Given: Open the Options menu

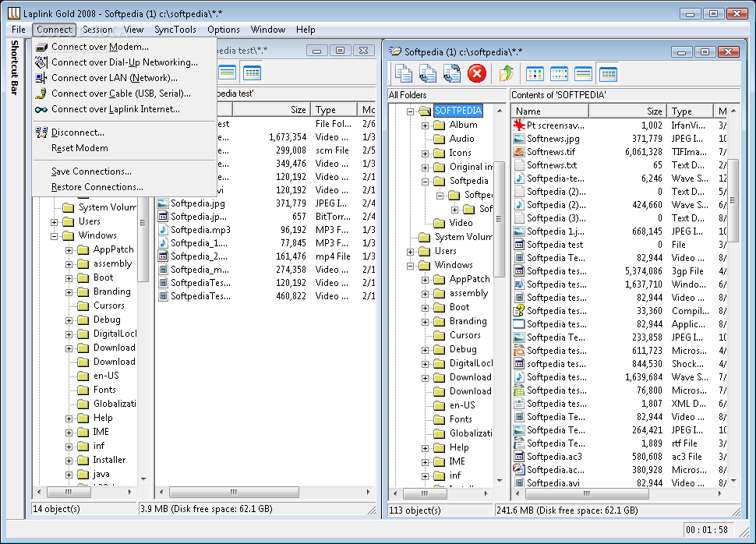Looking at the screenshot, I should [223, 30].
